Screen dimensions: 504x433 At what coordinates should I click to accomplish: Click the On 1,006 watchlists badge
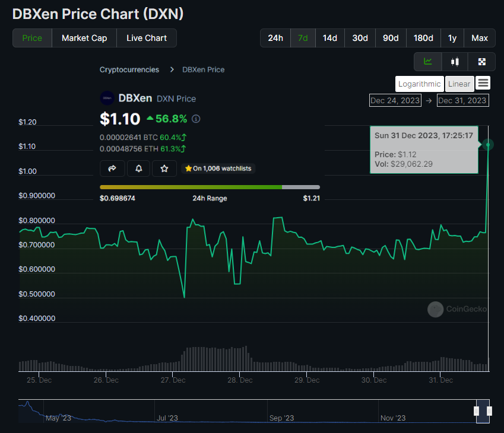218,168
